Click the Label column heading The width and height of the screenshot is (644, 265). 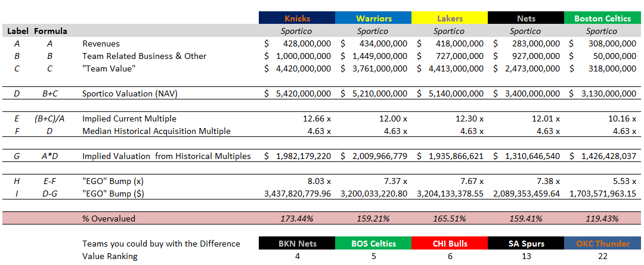(17, 31)
